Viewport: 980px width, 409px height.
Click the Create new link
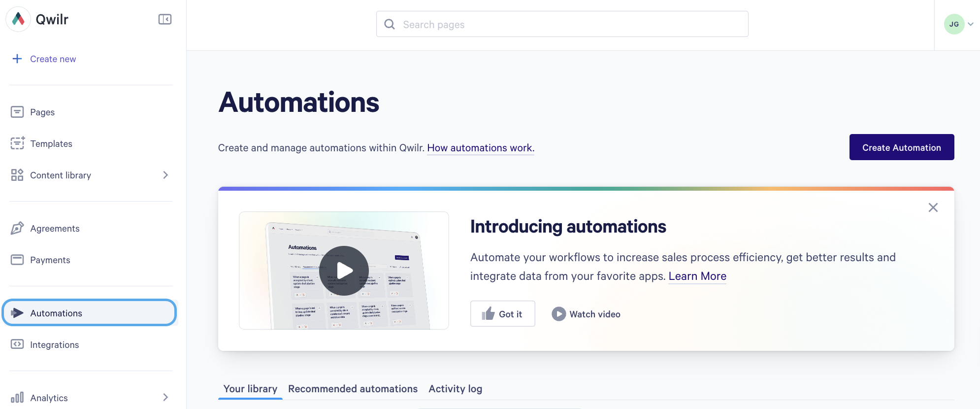coord(53,59)
